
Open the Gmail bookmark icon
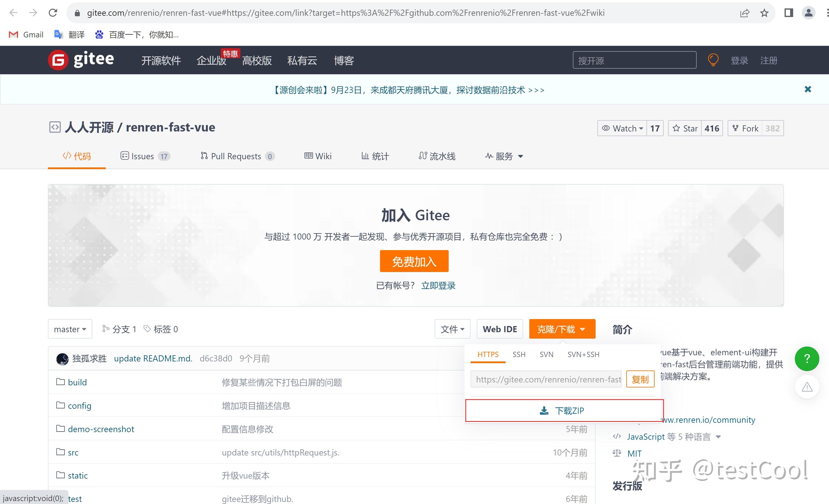(13, 34)
